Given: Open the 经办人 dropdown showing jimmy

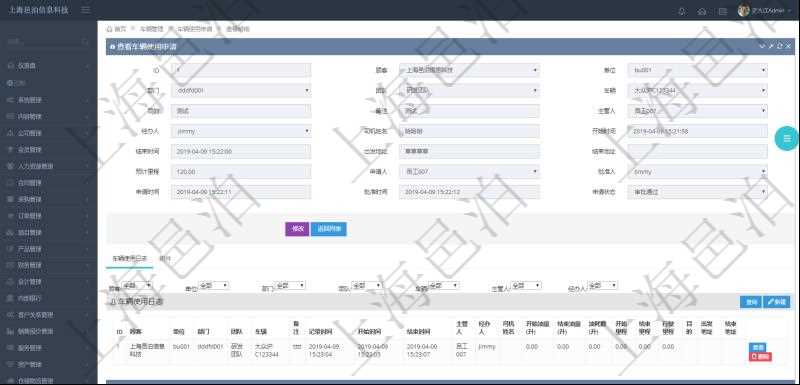Looking at the screenshot, I should pos(241,131).
